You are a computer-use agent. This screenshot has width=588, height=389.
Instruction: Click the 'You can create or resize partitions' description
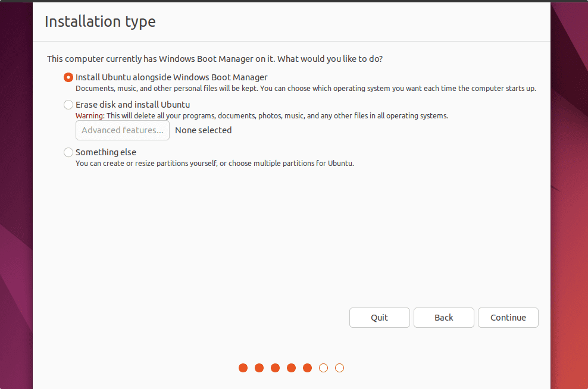point(214,164)
